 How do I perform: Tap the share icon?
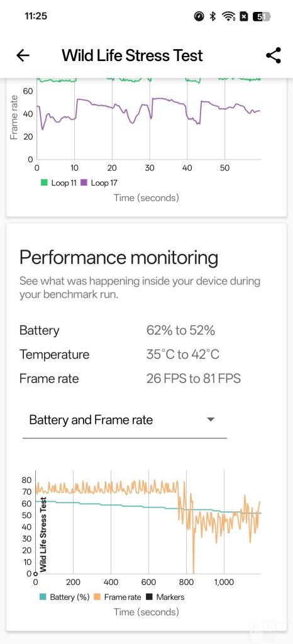coord(274,55)
